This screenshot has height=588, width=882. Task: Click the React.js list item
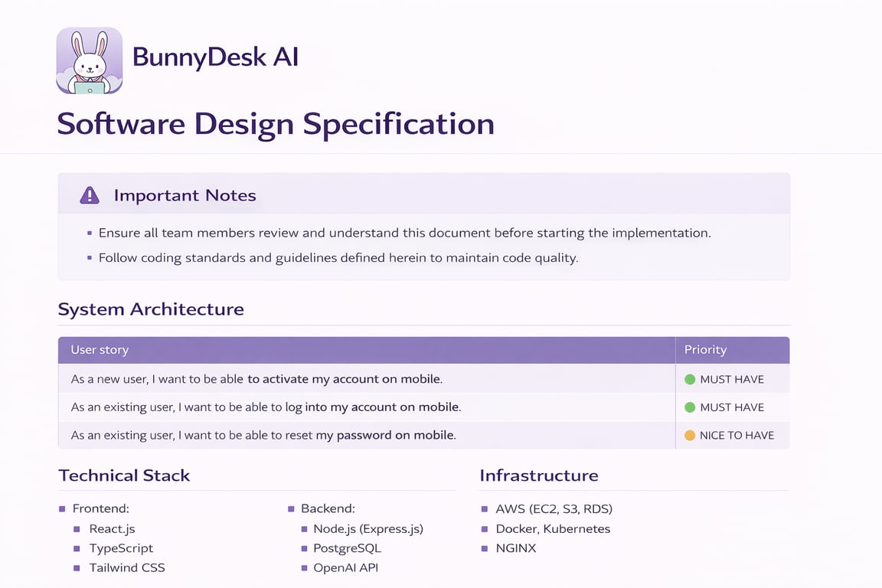(112, 528)
